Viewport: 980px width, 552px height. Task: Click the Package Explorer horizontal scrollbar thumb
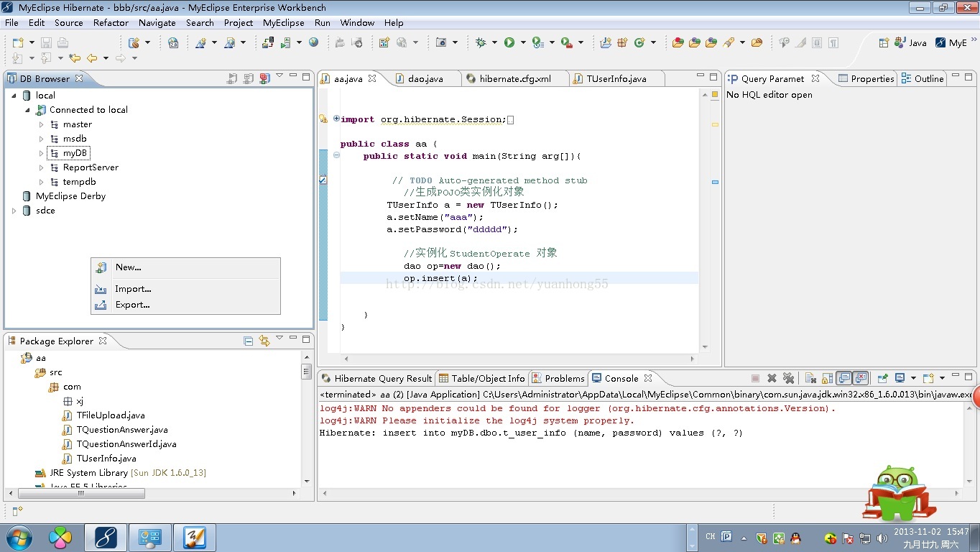pyautogui.click(x=81, y=494)
